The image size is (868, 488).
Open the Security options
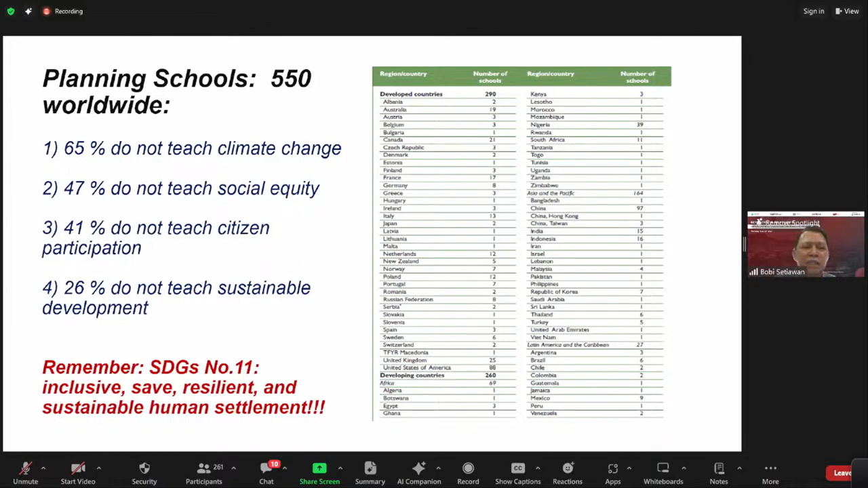click(x=144, y=473)
